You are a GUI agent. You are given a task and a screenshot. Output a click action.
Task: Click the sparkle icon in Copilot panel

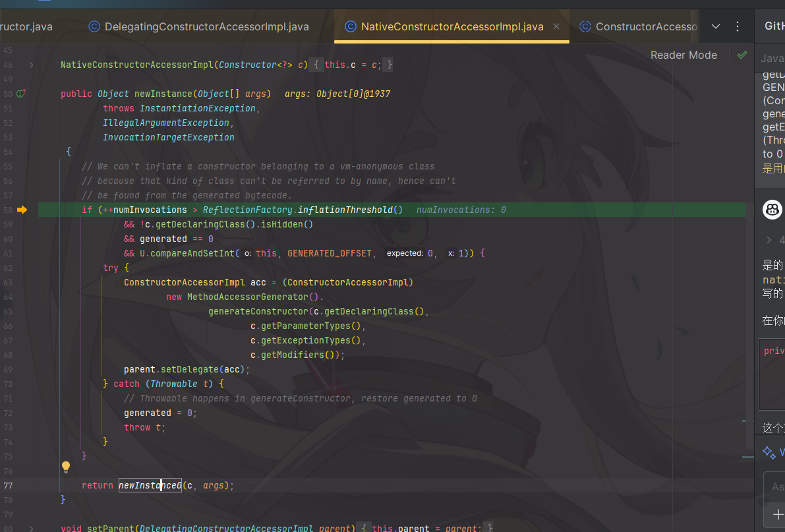pyautogui.click(x=769, y=453)
